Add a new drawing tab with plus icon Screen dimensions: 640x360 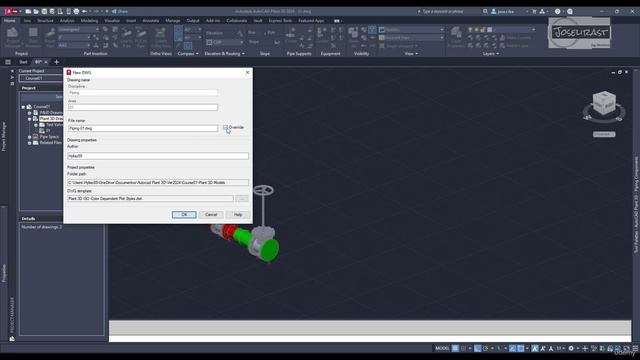click(56, 62)
